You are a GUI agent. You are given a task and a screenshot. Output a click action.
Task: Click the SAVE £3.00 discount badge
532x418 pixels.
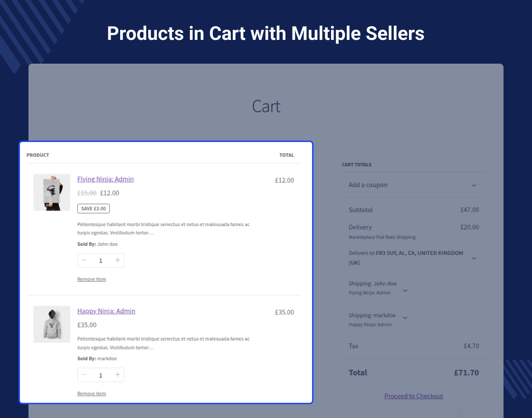tap(93, 208)
